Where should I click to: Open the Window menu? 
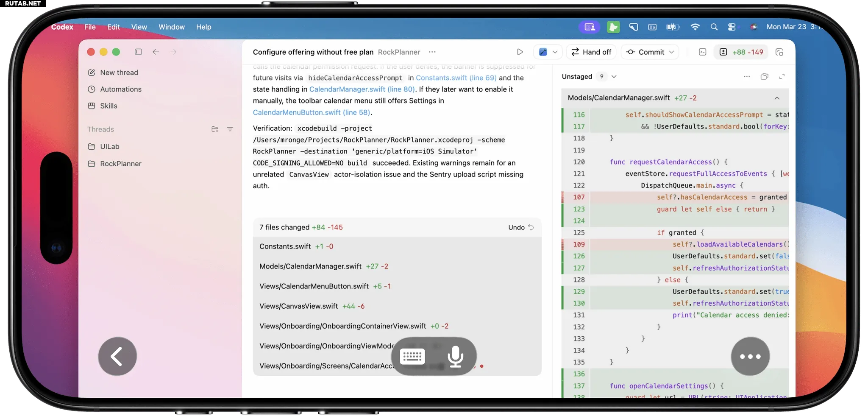171,27
